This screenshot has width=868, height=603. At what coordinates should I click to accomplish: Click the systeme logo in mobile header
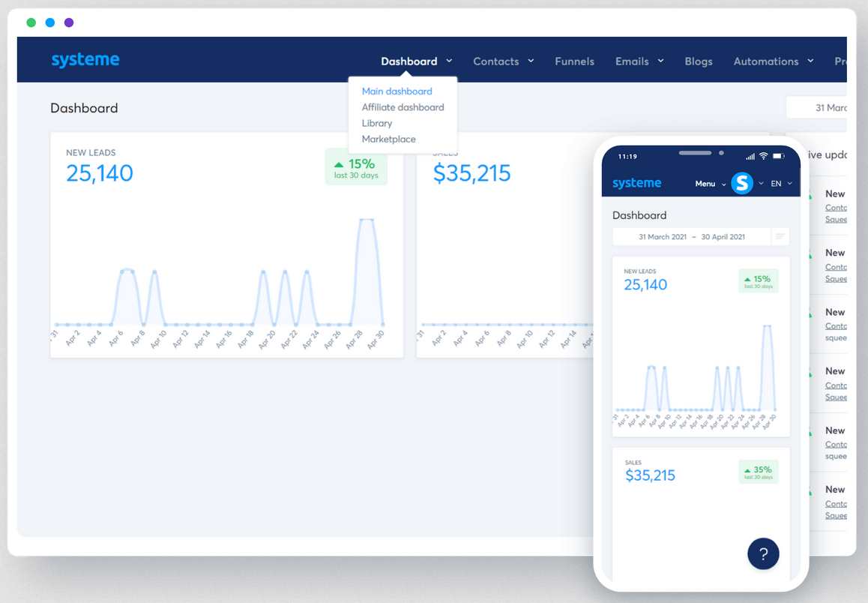[636, 182]
